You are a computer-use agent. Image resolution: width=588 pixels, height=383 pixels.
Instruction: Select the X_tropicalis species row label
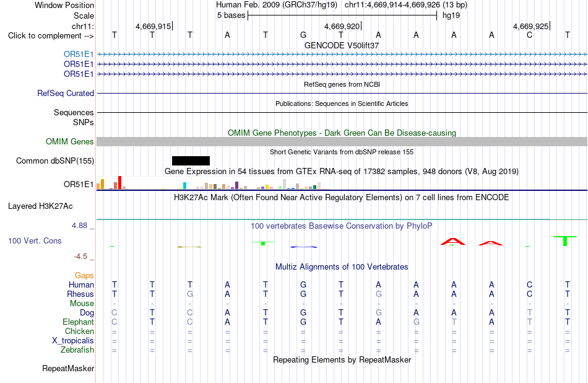coord(73,341)
